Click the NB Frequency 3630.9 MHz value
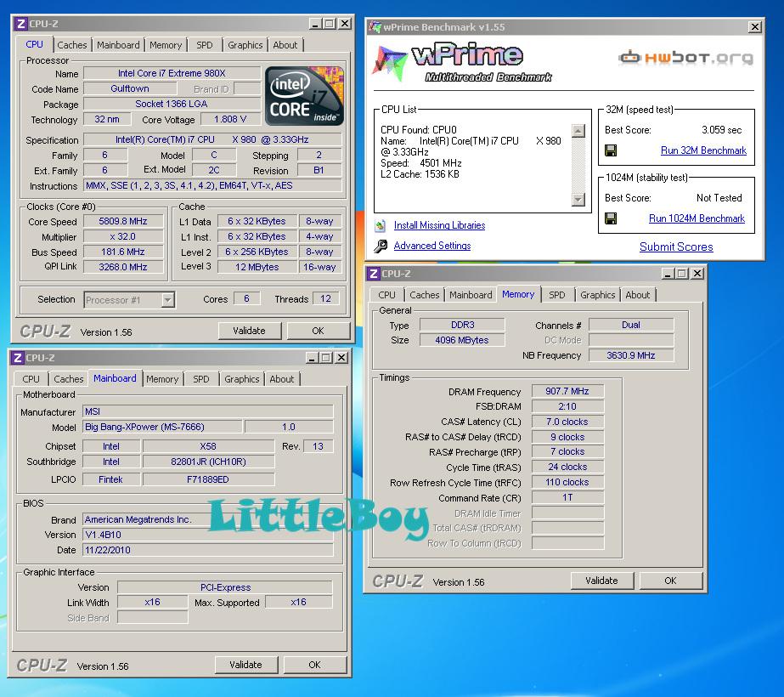The image size is (784, 697). point(631,356)
